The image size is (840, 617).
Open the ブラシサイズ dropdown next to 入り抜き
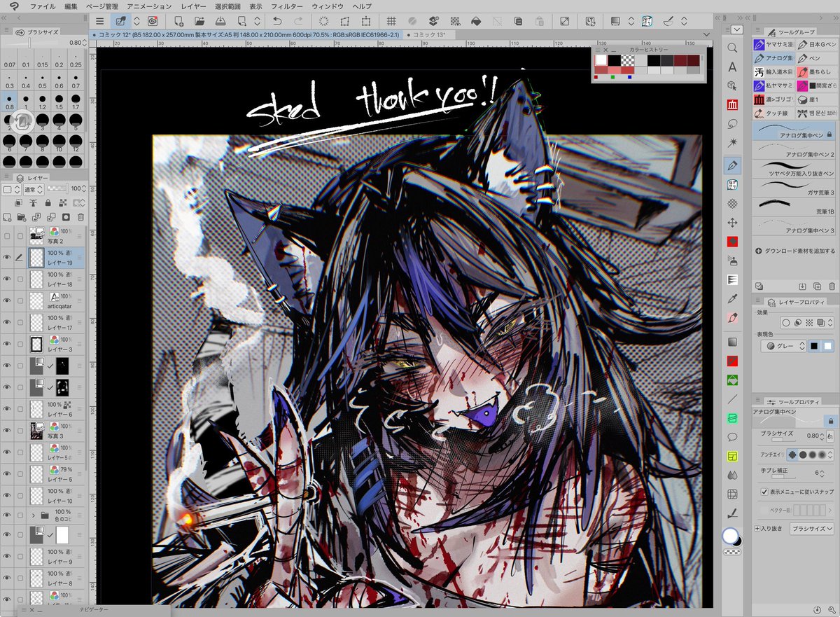pos(811,529)
